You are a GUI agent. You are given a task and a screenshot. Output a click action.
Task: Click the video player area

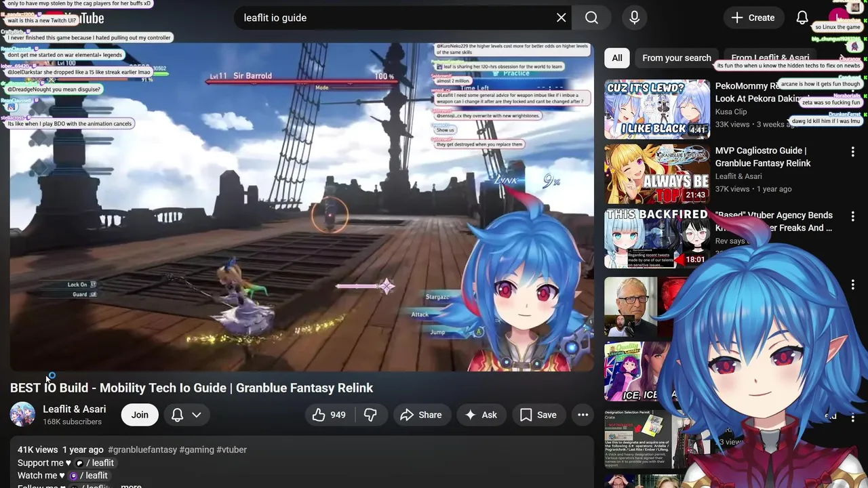point(302,207)
